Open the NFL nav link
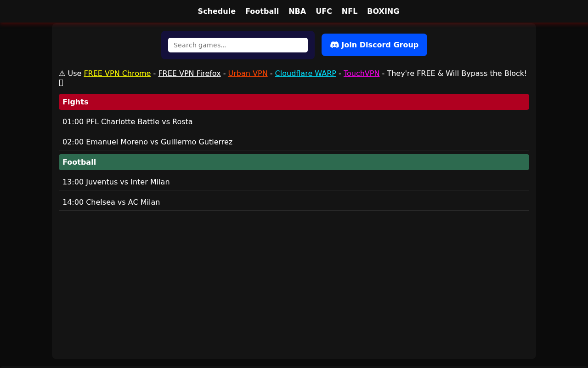The width and height of the screenshot is (588, 368). tap(350, 11)
